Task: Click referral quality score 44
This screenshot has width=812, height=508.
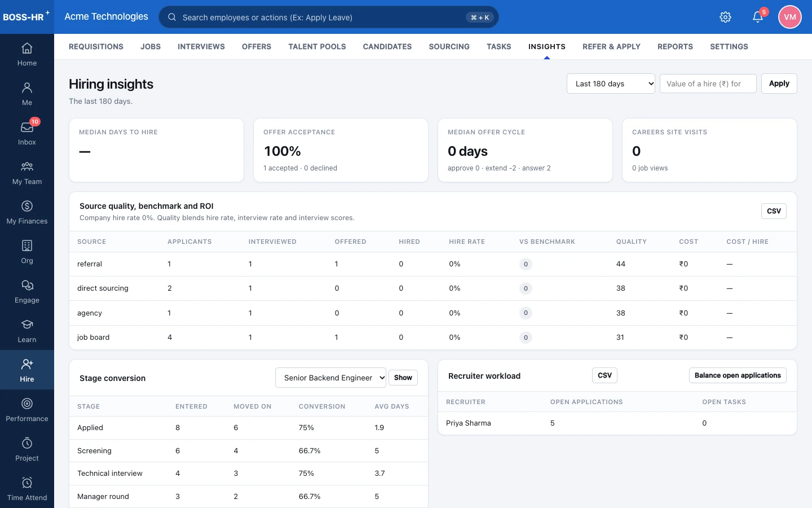Action: point(620,264)
